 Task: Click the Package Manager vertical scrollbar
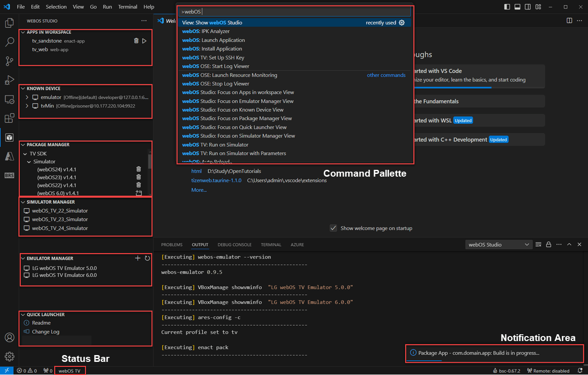click(150, 161)
